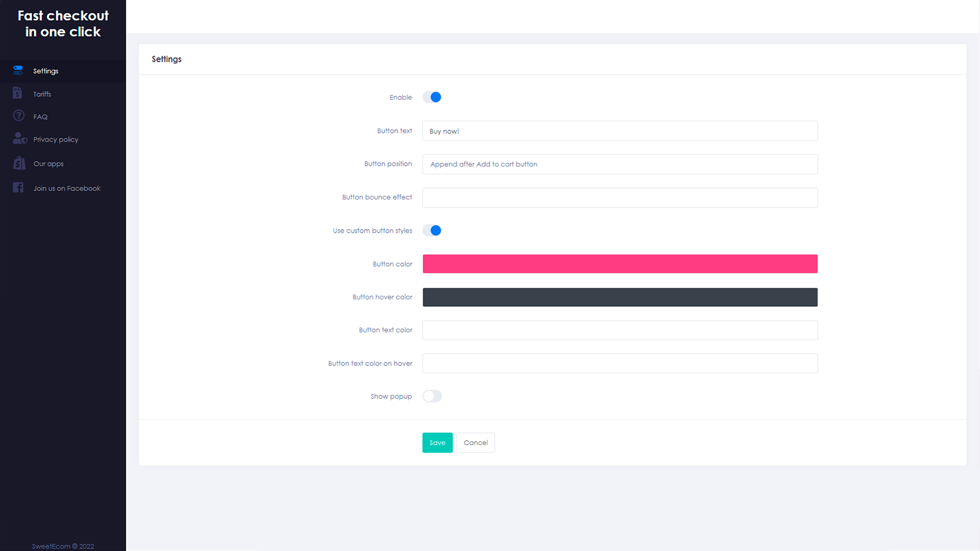Screen dimensions: 980x551
Task: Open the Button position dropdown
Action: pos(620,164)
